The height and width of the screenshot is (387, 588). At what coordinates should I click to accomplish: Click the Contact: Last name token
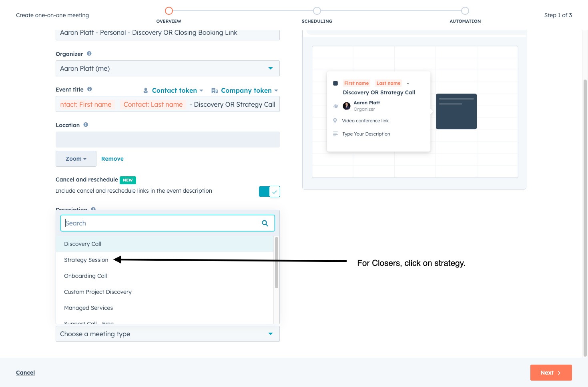point(153,104)
